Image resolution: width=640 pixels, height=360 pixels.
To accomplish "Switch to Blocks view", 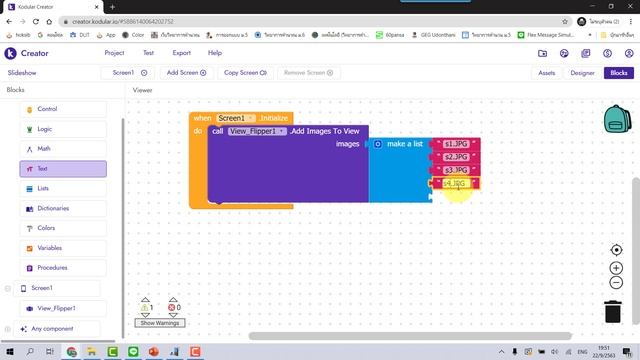I will coord(619,73).
